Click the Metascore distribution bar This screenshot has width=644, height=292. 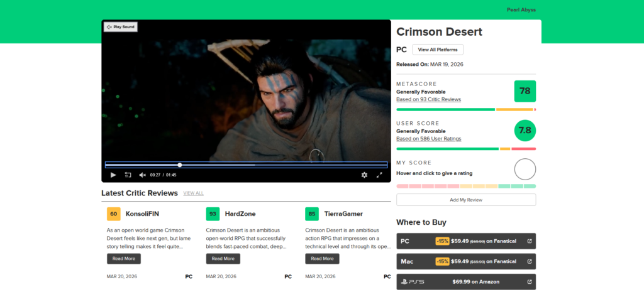(466, 109)
